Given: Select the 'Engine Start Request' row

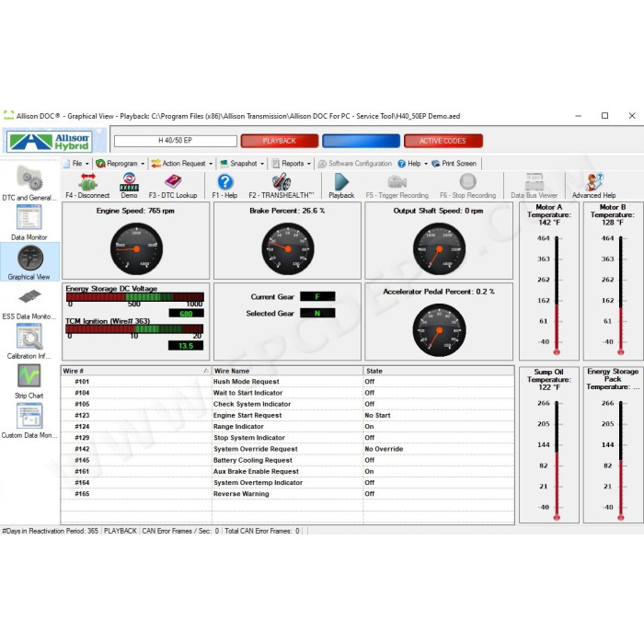Looking at the screenshot, I should coord(287,415).
